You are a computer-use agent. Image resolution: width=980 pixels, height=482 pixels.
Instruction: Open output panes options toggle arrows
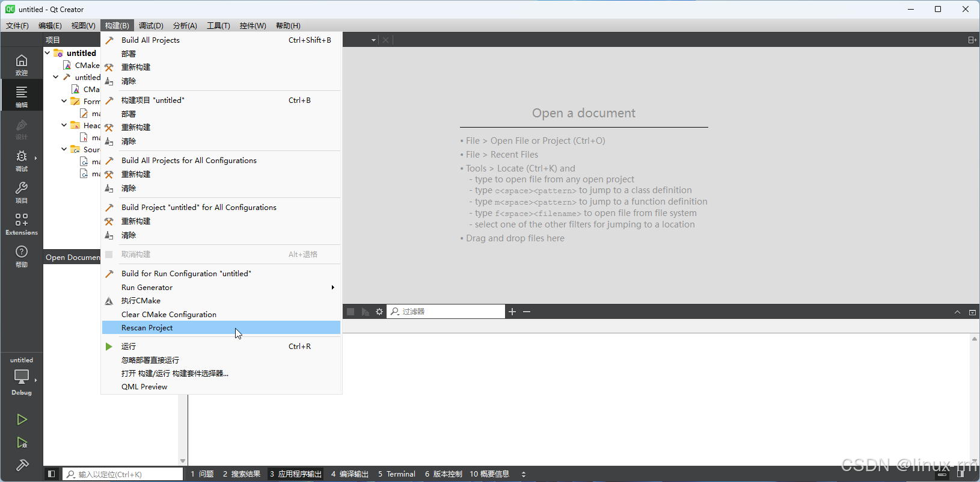pos(524,474)
